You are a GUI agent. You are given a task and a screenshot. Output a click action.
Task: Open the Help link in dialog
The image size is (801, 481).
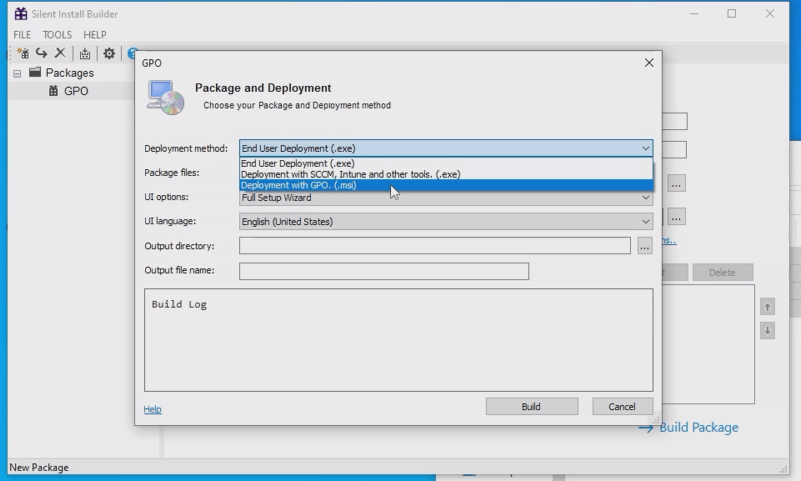[152, 410]
